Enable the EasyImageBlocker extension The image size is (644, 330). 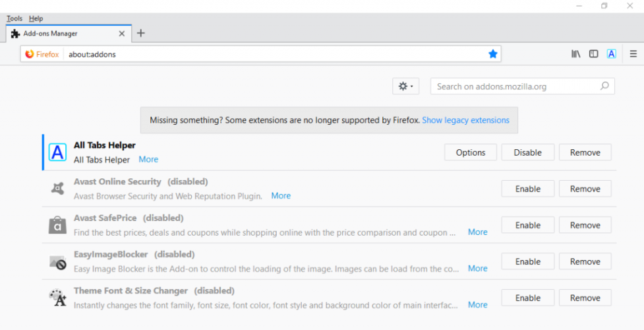click(528, 261)
